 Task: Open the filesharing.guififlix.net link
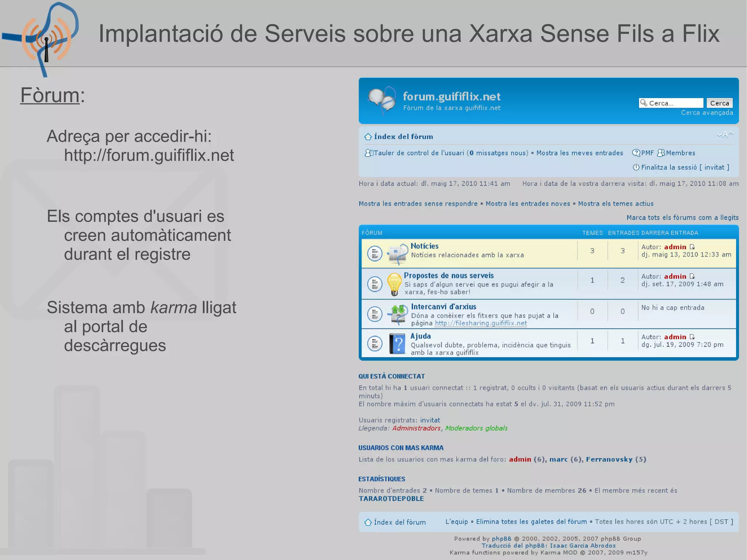coord(480,323)
